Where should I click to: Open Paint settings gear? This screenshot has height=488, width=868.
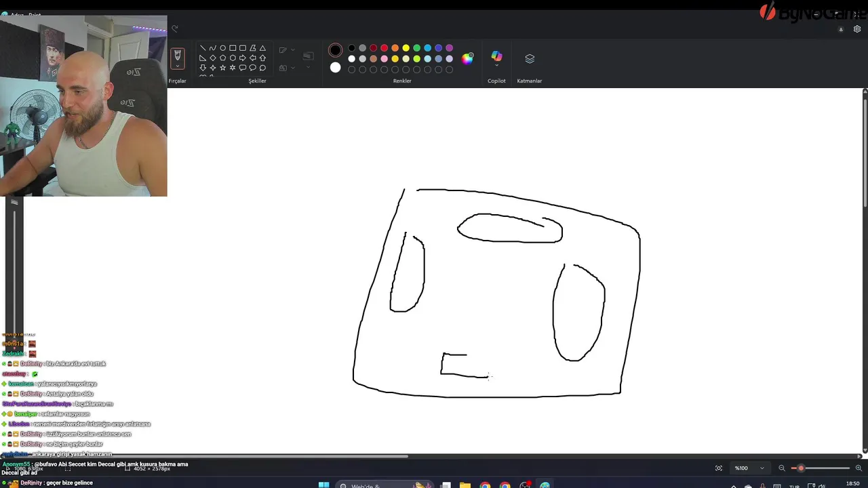(x=857, y=29)
